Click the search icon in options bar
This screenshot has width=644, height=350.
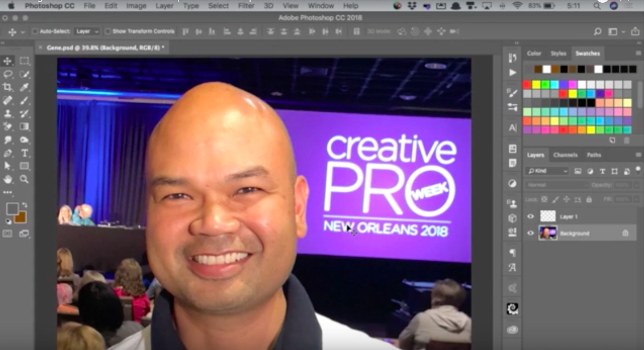click(x=597, y=31)
